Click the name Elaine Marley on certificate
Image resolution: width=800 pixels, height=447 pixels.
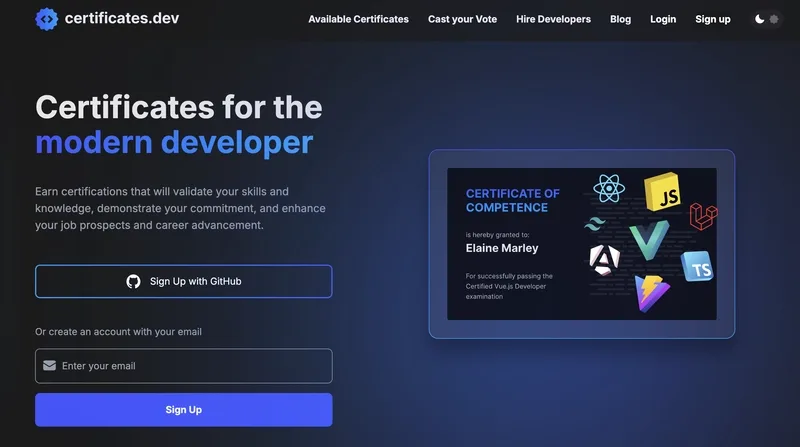[x=502, y=248]
